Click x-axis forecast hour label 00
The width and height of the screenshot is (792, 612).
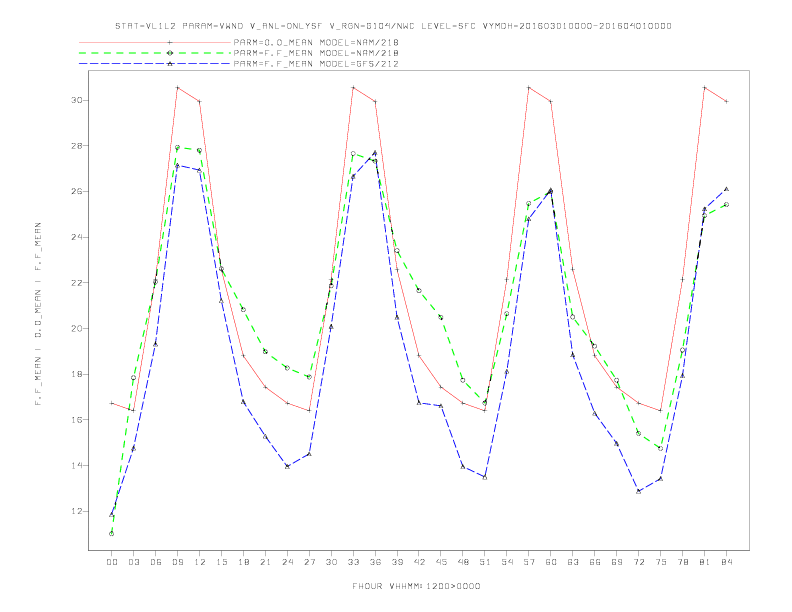[112, 562]
